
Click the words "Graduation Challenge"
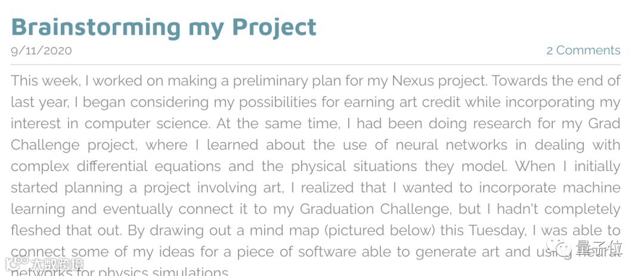click(375, 209)
